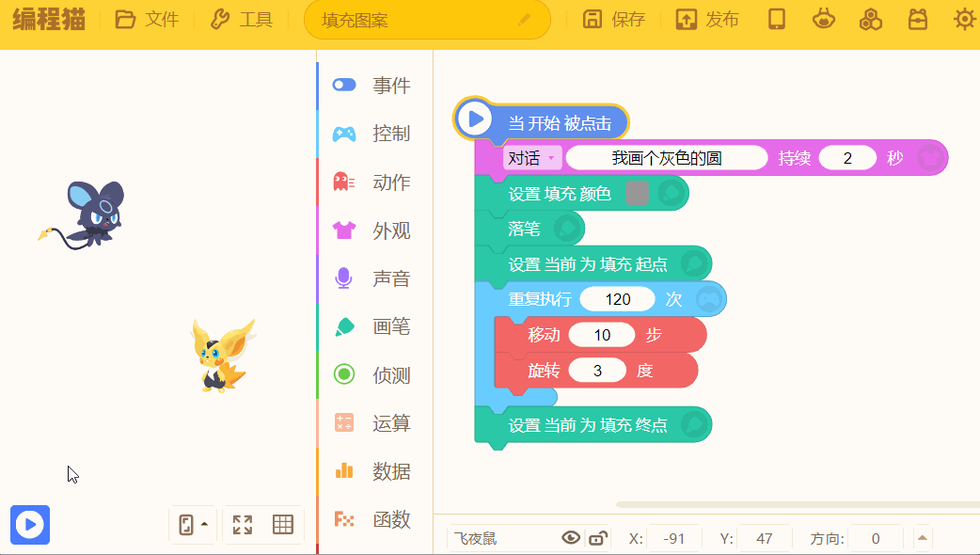Image resolution: width=980 pixels, height=555 pixels.
Task: Click the 设置当前为填充终点 block
Action: pyautogui.click(x=593, y=425)
